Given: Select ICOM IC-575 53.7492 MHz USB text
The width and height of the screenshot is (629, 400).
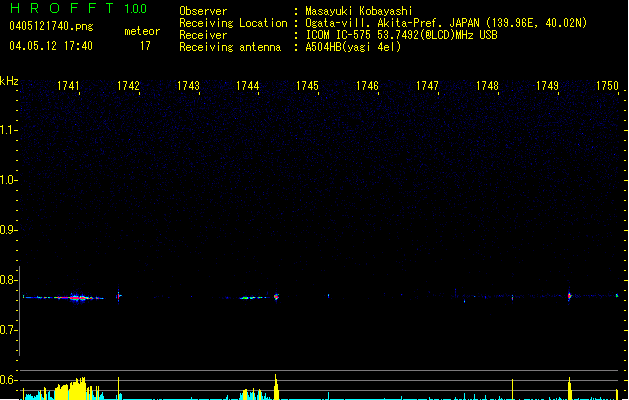Looking at the screenshot, I should (401, 35).
